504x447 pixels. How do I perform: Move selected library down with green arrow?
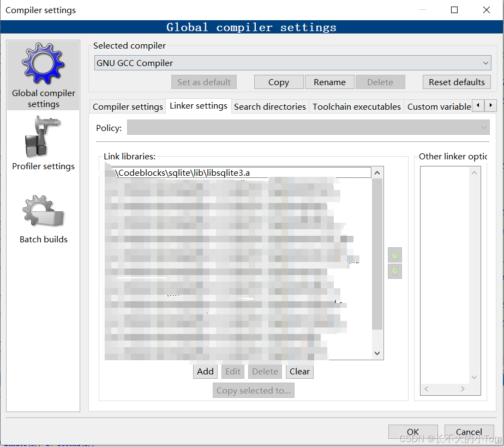[x=394, y=271]
